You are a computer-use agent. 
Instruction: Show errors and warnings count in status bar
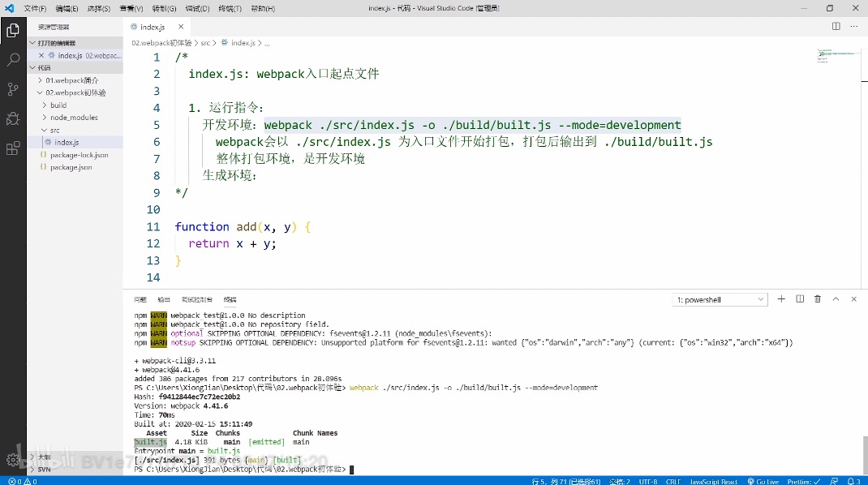(23, 481)
